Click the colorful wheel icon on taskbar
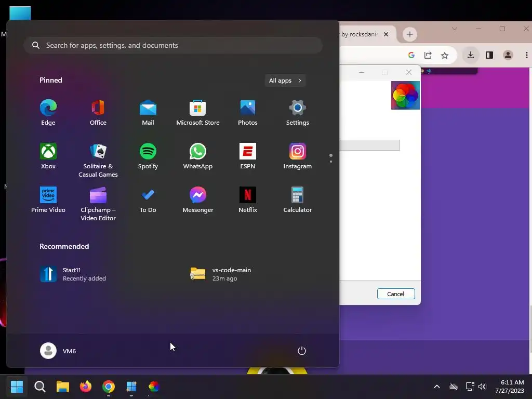532x399 pixels. (154, 387)
